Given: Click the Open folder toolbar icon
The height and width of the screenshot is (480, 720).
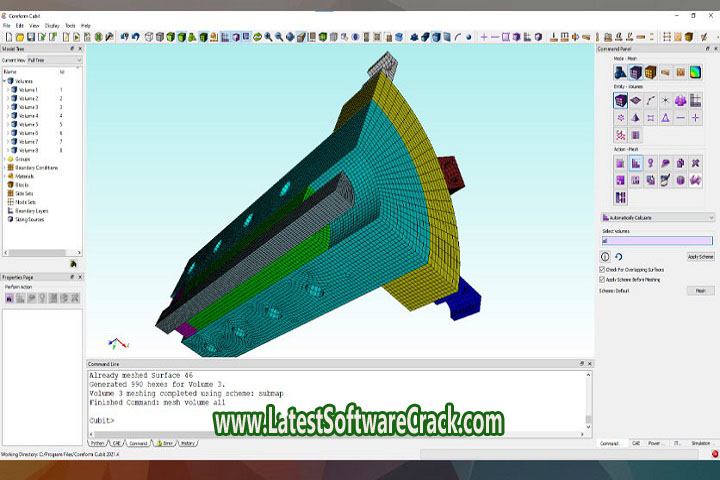Looking at the screenshot, I should (19, 37).
